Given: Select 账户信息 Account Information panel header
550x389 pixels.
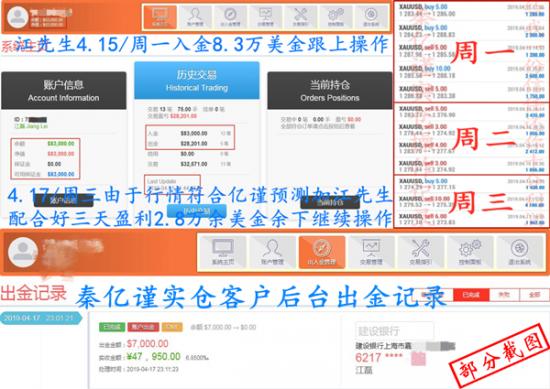Looking at the screenshot, I should click(x=63, y=90).
